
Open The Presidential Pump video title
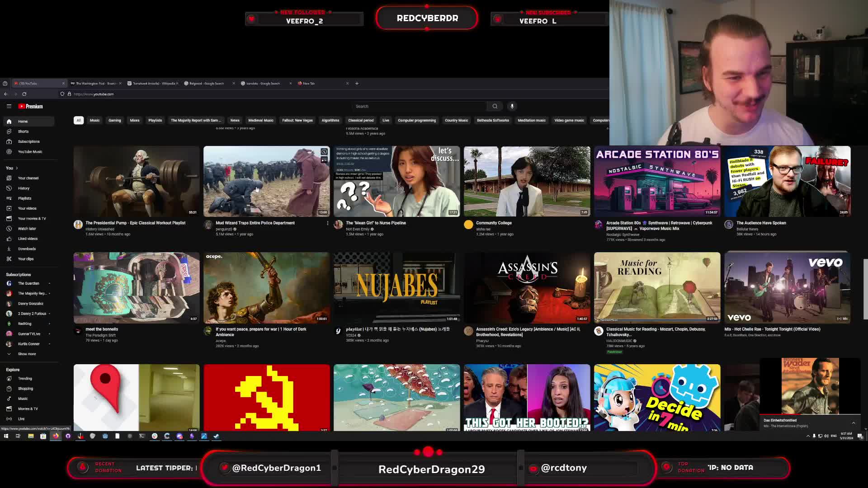(x=136, y=223)
